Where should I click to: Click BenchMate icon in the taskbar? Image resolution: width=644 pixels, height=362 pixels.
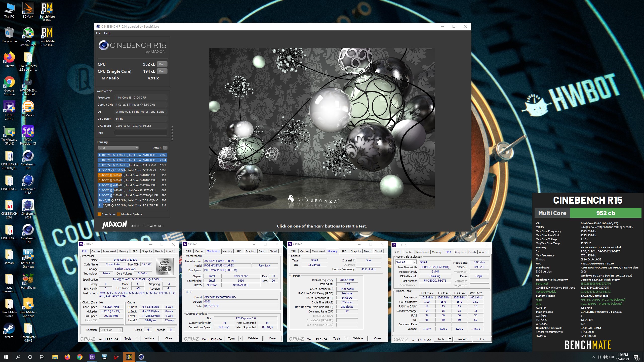point(129,357)
